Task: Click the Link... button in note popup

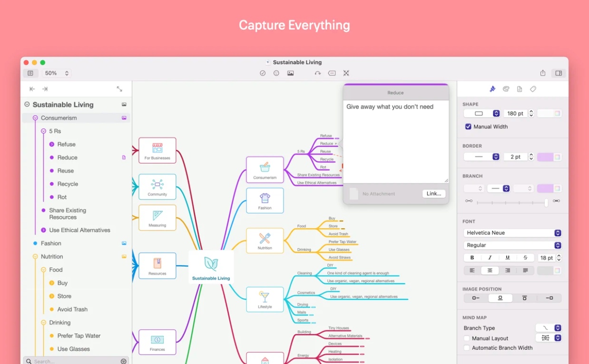Action: tap(433, 194)
